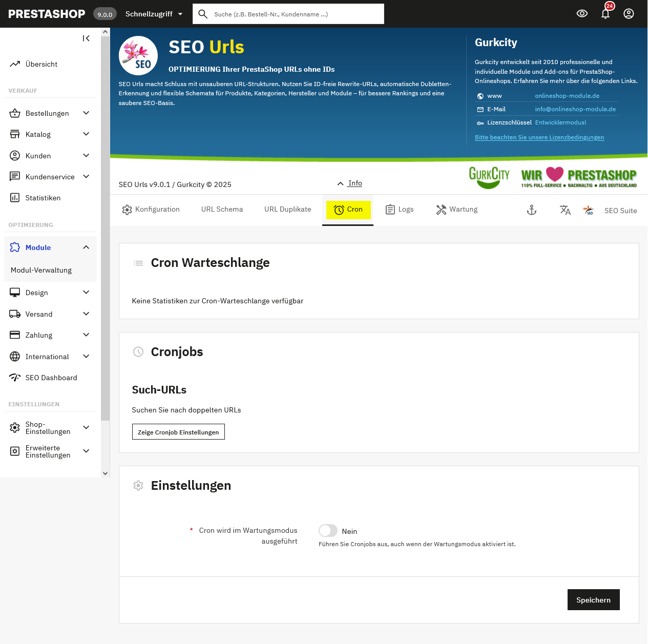This screenshot has width=648, height=644.
Task: Open the user profile account icon
Action: (629, 14)
